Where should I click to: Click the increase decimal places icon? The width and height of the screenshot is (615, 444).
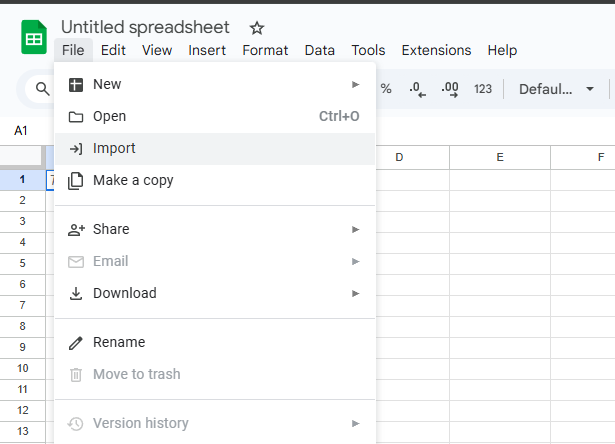(x=450, y=89)
